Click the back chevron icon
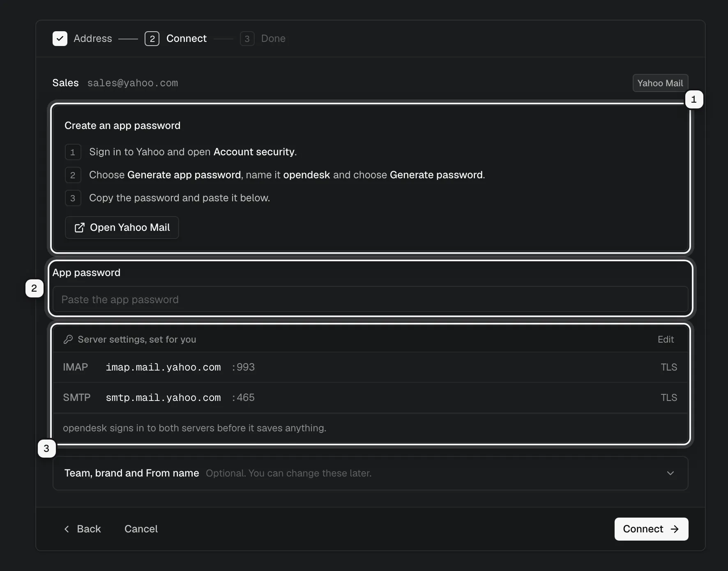Viewport: 728px width, 571px height. (x=67, y=529)
